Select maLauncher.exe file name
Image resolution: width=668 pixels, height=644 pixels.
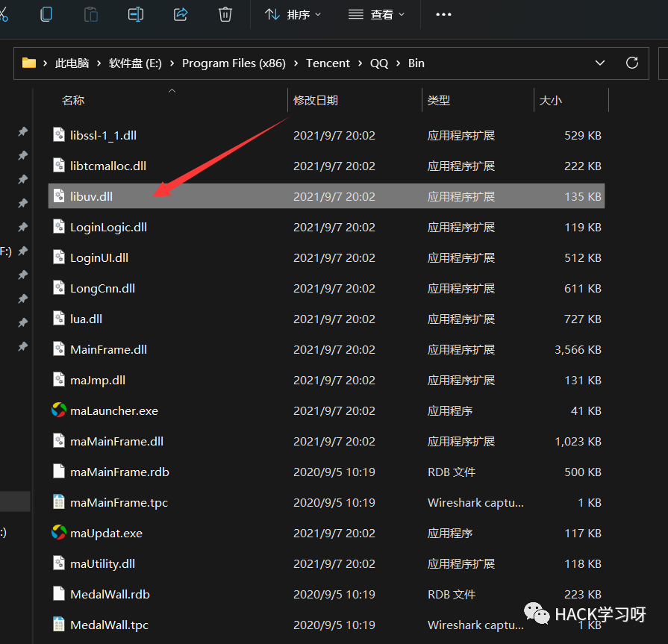(x=114, y=411)
